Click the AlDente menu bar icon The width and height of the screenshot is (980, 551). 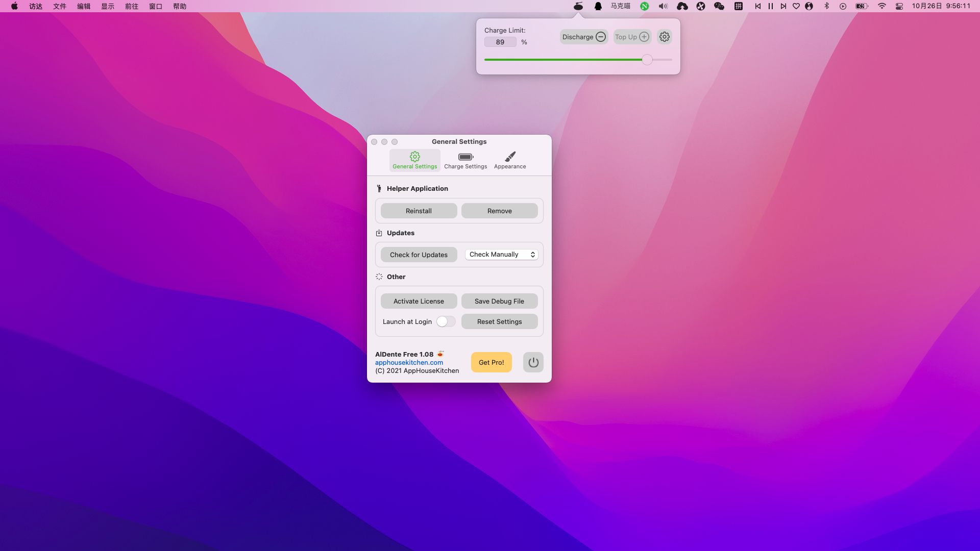(x=578, y=6)
